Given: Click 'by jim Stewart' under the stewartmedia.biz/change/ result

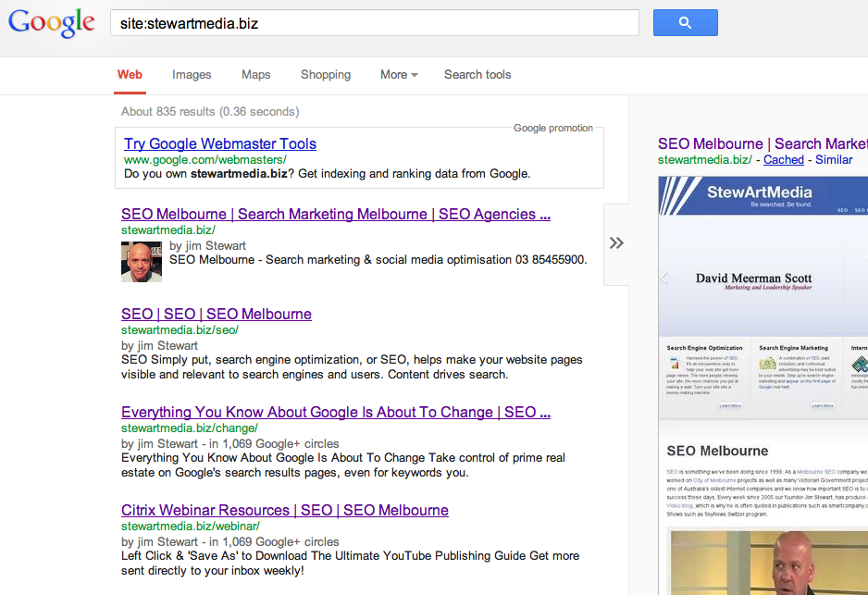Looking at the screenshot, I should (x=159, y=444).
